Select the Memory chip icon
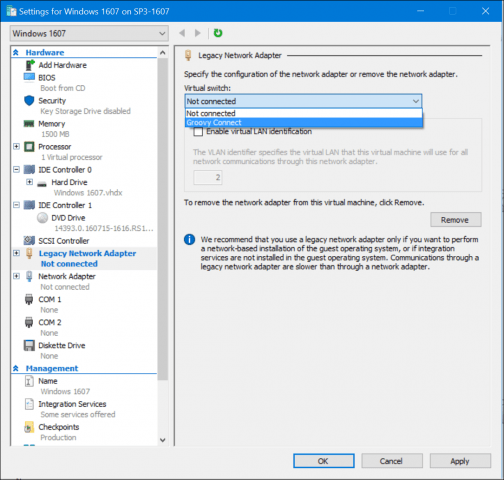504x480 pixels. coord(29,124)
